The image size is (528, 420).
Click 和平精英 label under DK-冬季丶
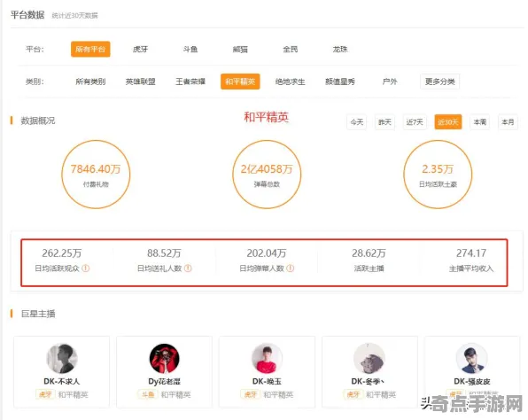(x=381, y=394)
